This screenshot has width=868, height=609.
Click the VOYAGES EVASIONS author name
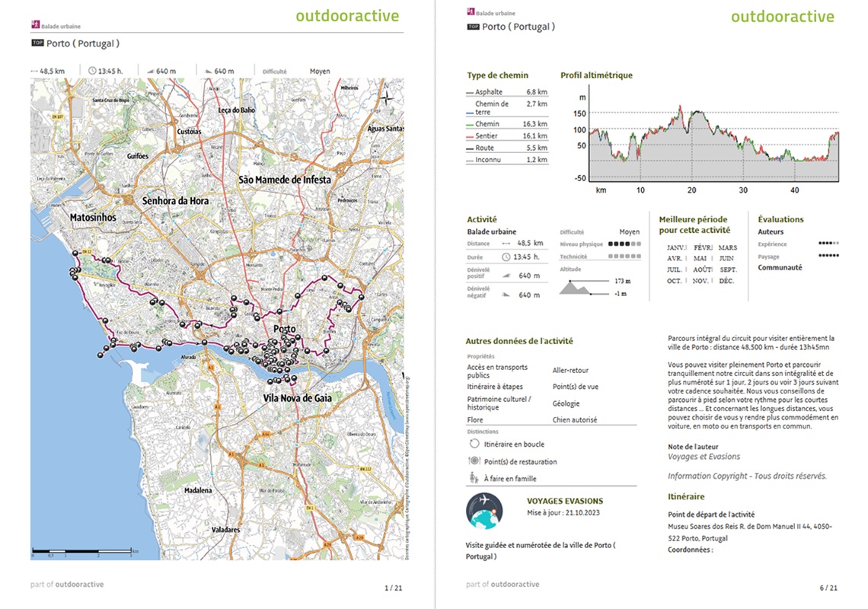tap(564, 501)
